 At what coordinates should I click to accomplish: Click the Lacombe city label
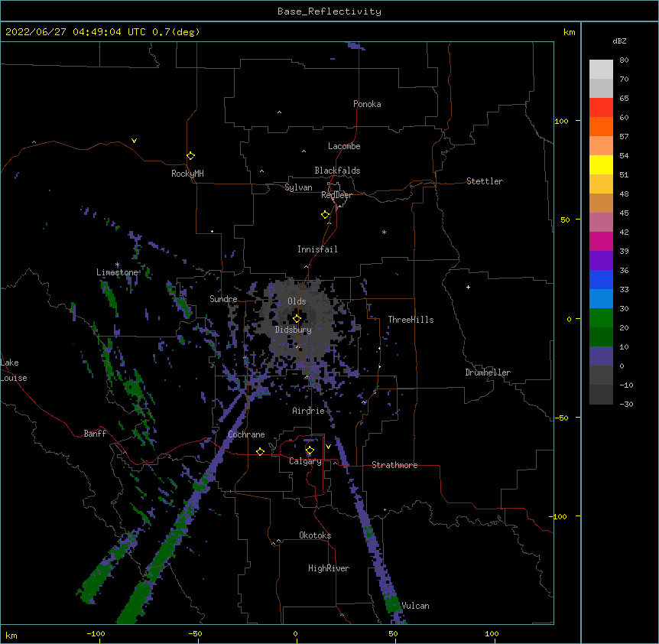tap(344, 146)
